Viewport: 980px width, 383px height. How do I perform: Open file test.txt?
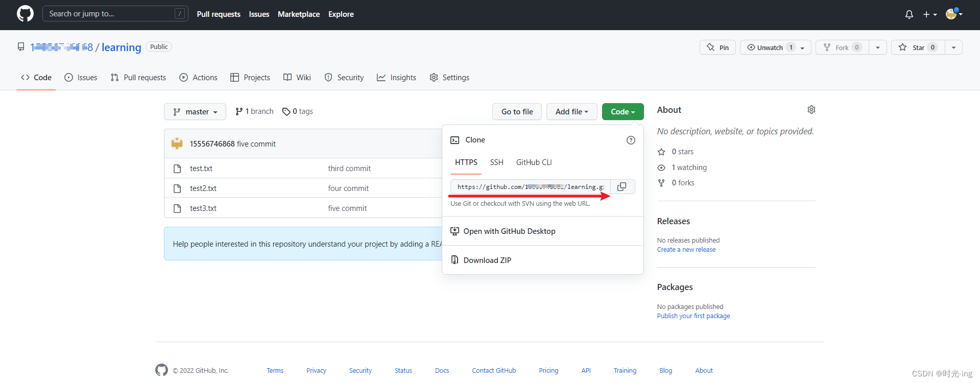coord(201,169)
